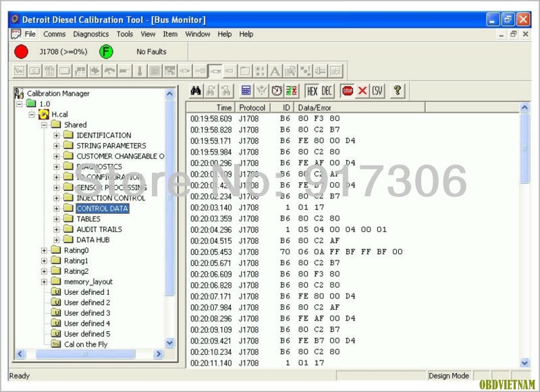Open the File menu

(x=30, y=34)
